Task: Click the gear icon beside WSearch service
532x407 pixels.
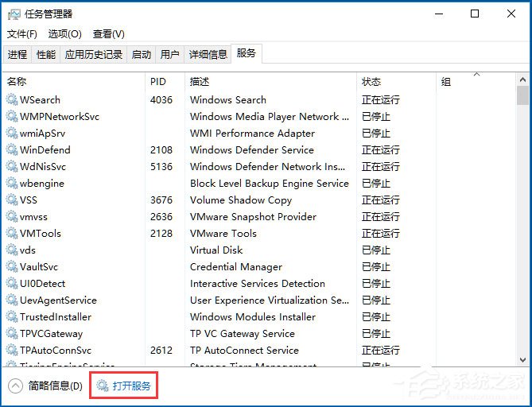Action: click(x=12, y=100)
